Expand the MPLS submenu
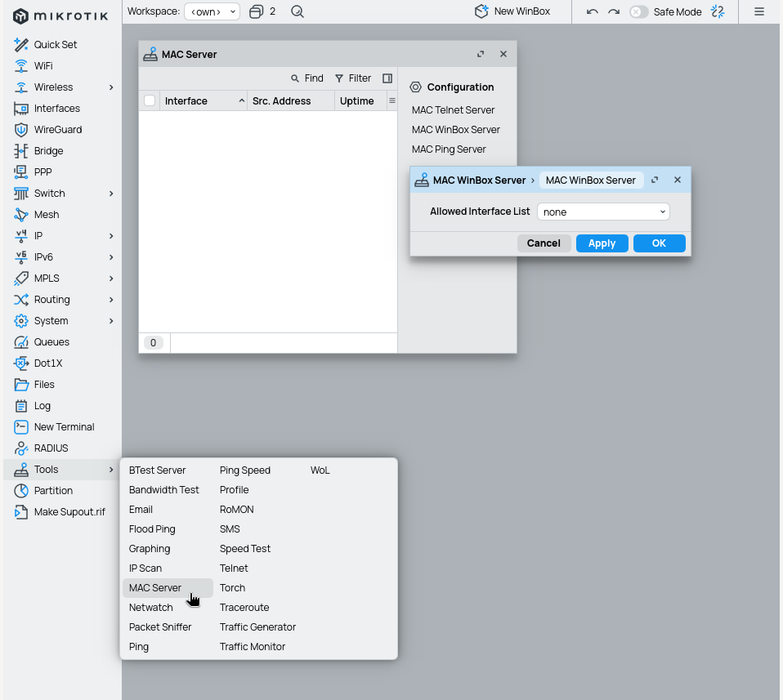Image resolution: width=783 pixels, height=700 pixels. 111,279
